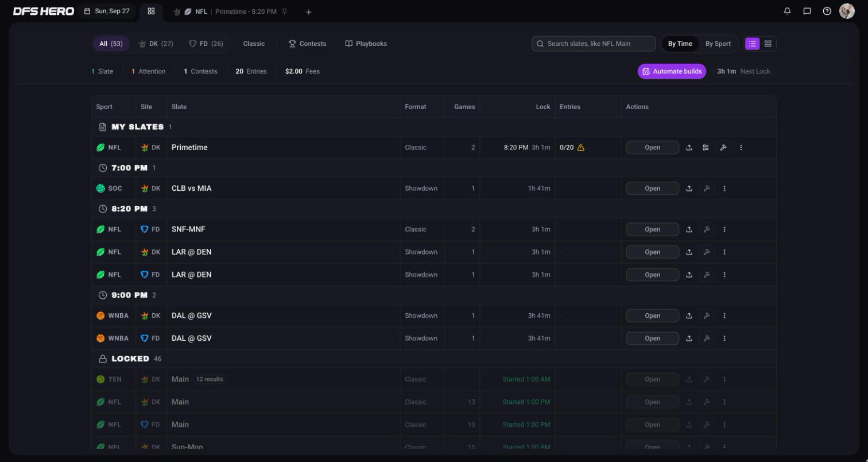
Task: Open the CLB vs MIA showdown slate
Action: click(x=652, y=188)
